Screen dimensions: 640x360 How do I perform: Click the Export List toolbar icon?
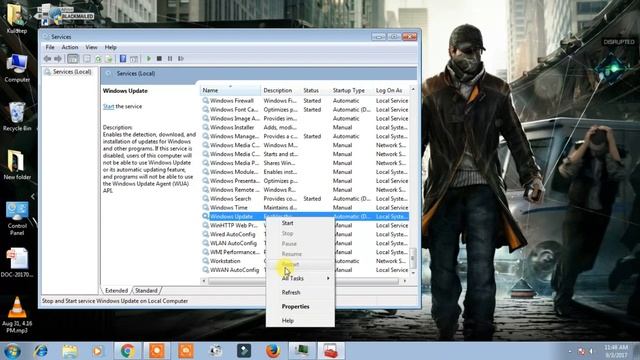pyautogui.click(x=109, y=59)
